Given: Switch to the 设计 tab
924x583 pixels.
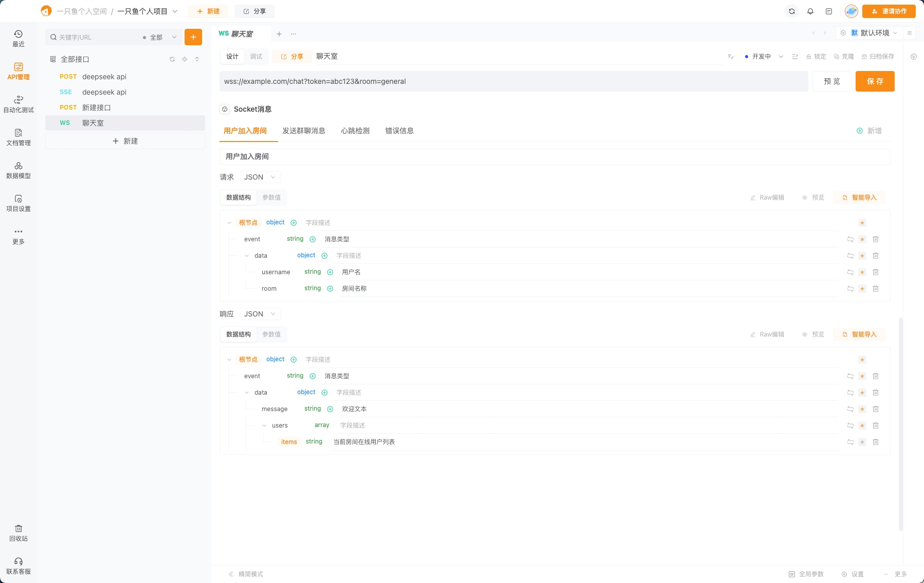Looking at the screenshot, I should click(232, 57).
